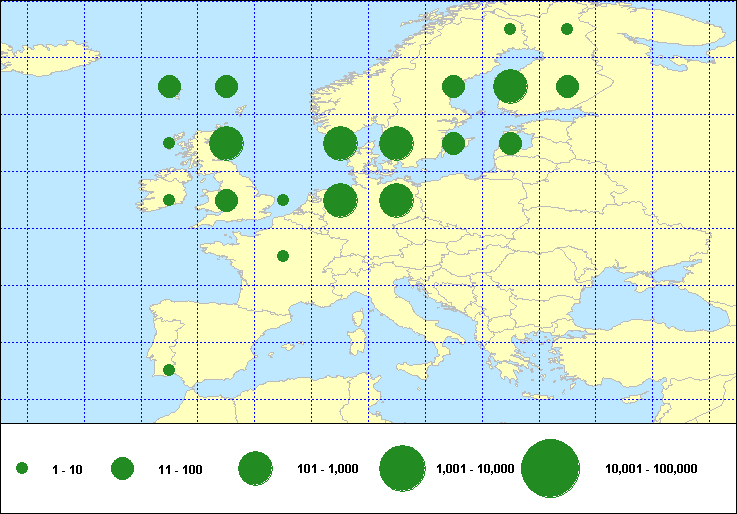This screenshot has height=514, width=737.
Task: Click the small dot over southeast England
Action: [x=283, y=199]
